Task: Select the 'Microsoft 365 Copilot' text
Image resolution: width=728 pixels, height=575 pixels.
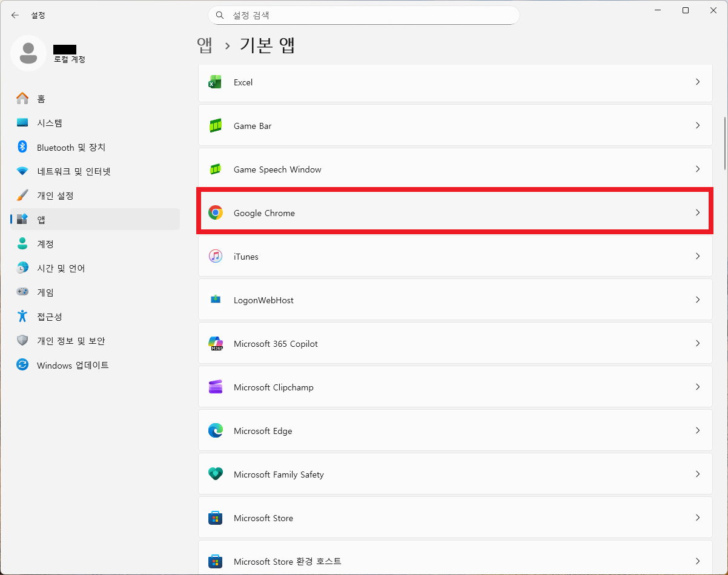Action: click(x=276, y=344)
